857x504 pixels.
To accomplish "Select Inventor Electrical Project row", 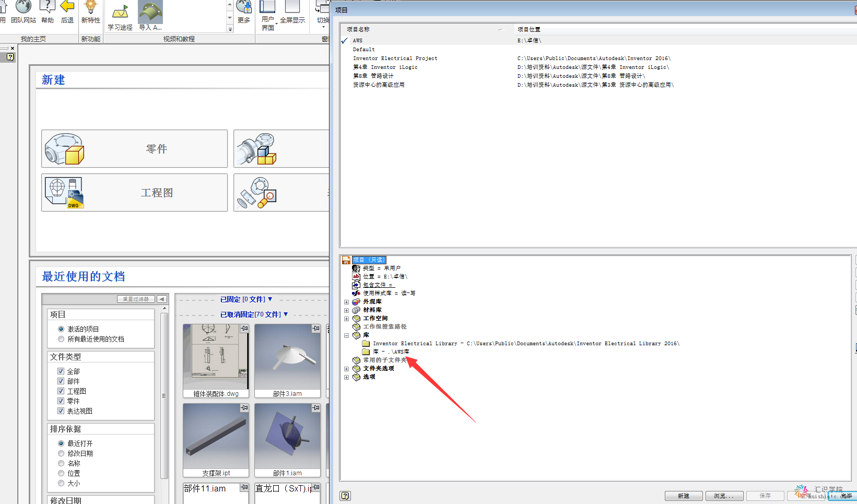I will pos(598,58).
